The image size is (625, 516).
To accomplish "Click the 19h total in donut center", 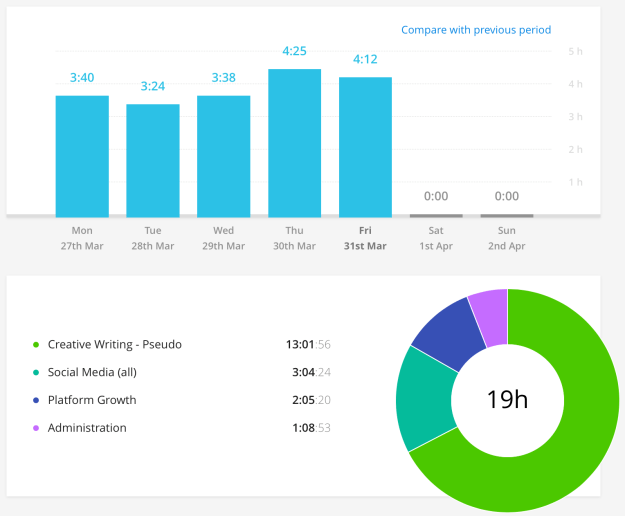I will tap(507, 400).
